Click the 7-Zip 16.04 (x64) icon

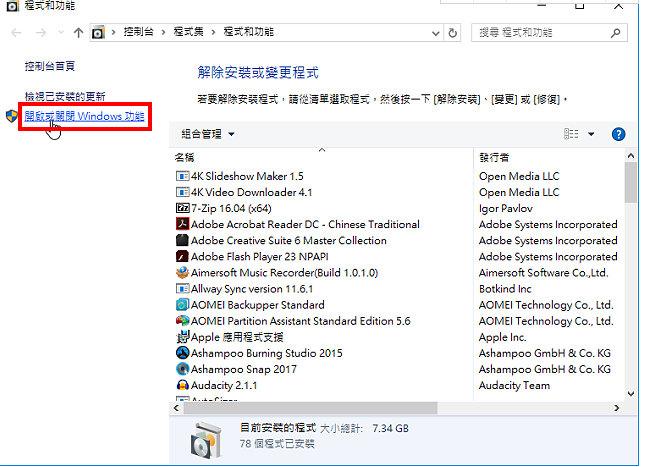tap(182, 208)
